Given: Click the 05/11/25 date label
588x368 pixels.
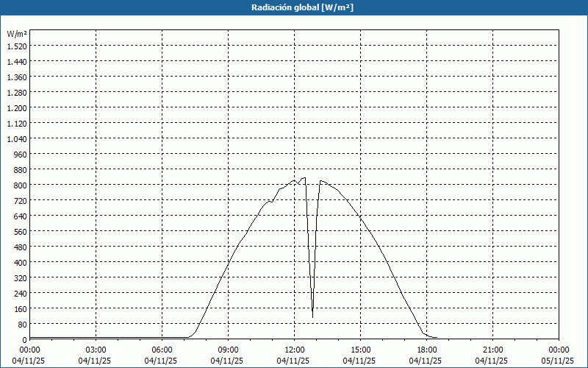Looking at the screenshot, I should coord(558,361).
